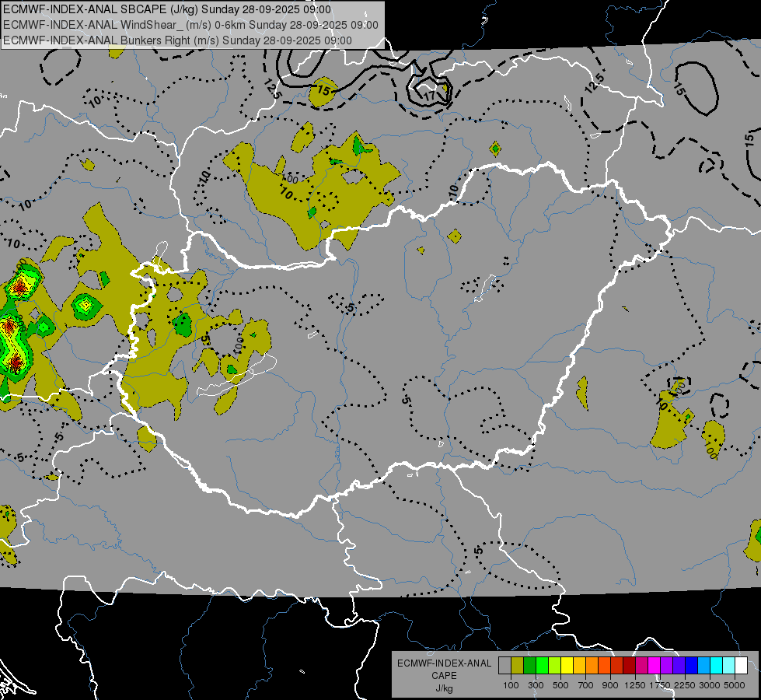761x700 pixels.
Task: Click the J/kg unit text in legend
Action: point(444,688)
